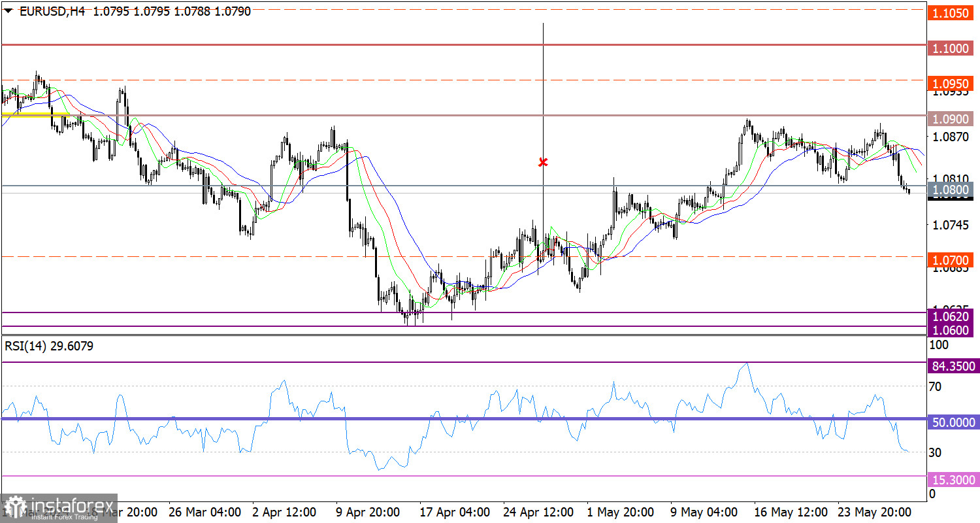Viewport: 980px width, 523px height.
Task: Select the yellow line segment near 1.0900
Action: pyautogui.click(x=36, y=114)
